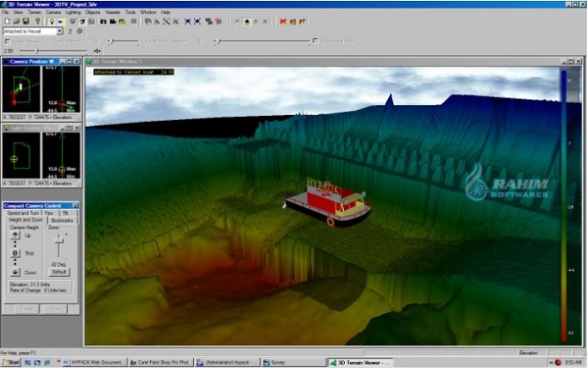
Task: Open HYPACK Web Document from the taskbar
Action: pyautogui.click(x=94, y=362)
